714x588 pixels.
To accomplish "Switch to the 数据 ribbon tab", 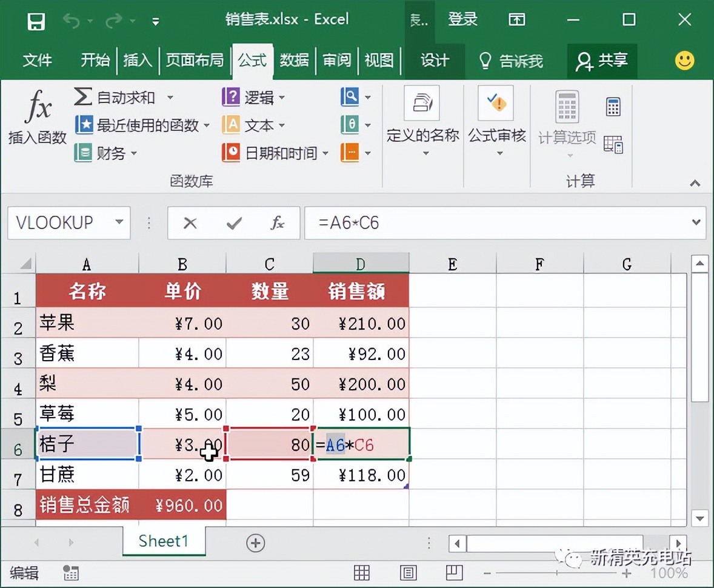I will coord(295,61).
